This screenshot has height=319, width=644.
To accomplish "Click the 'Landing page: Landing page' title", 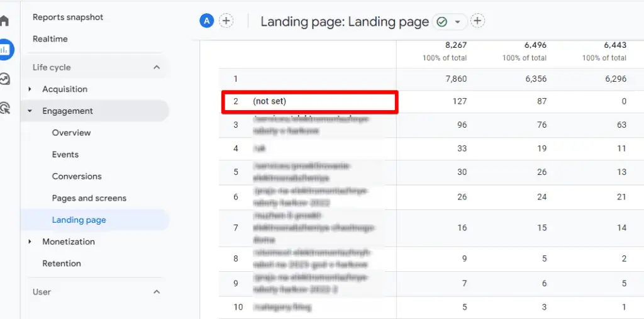I will coord(345,22).
